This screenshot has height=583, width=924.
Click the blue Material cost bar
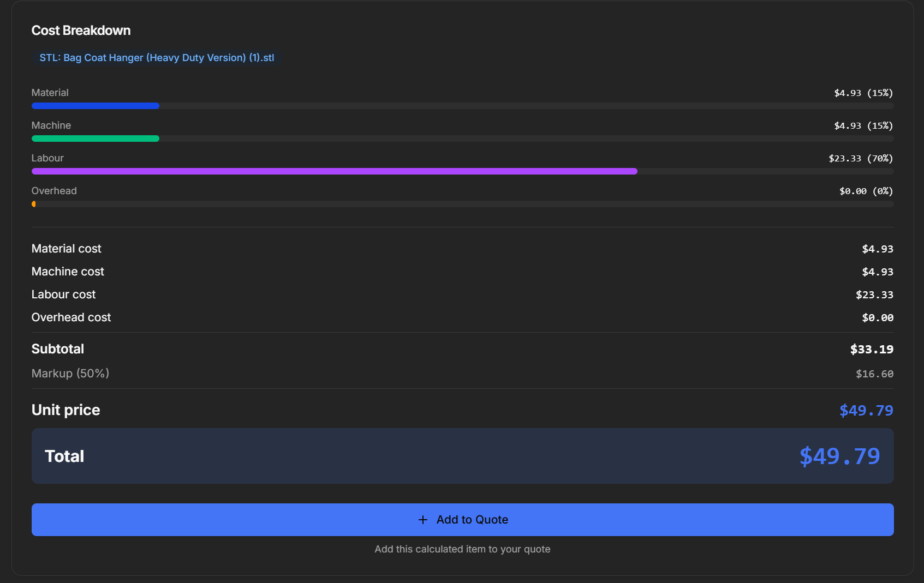pos(96,106)
